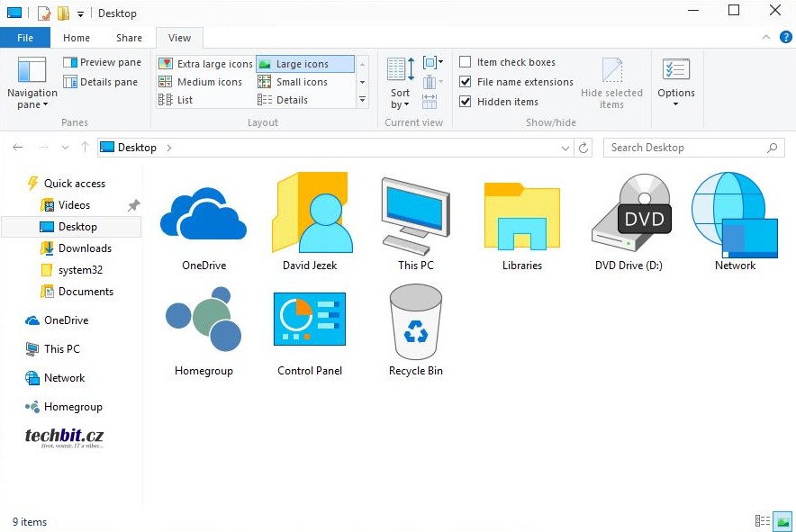Image resolution: width=796 pixels, height=532 pixels.
Task: Click the Navigation pane ribbon button
Action: pos(32,83)
